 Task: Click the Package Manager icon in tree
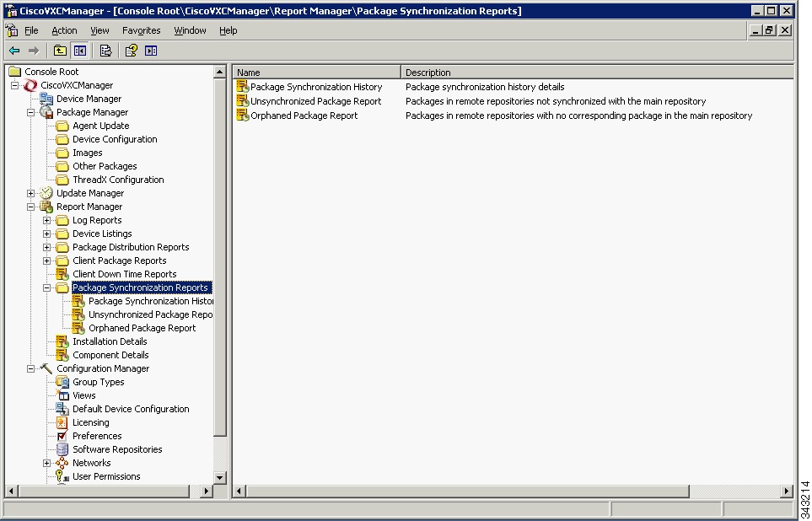46,112
